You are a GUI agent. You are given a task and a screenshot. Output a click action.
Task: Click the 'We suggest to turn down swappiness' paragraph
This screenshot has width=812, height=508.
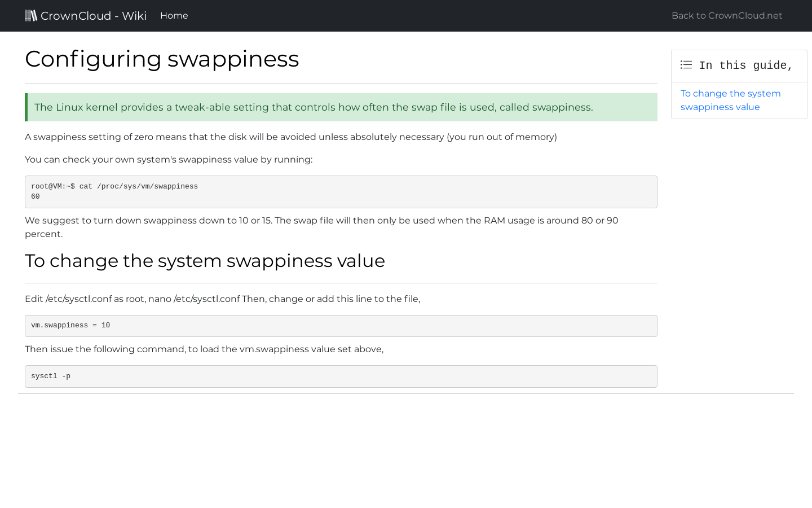[x=321, y=227]
